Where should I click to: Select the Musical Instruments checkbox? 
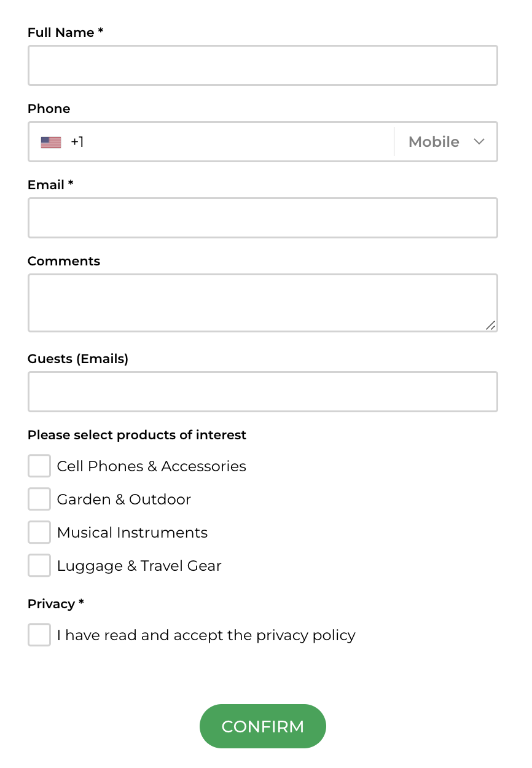tap(39, 532)
